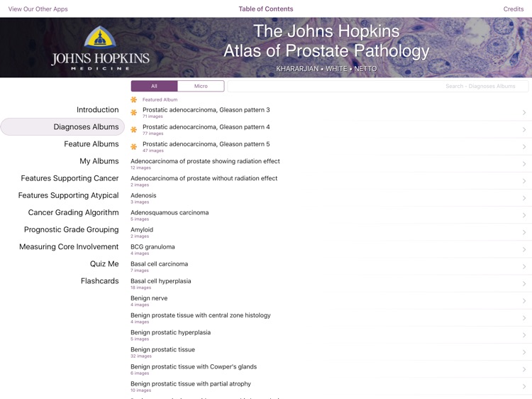Click the Featured Album star icon
The width and height of the screenshot is (532, 399).
133,100
